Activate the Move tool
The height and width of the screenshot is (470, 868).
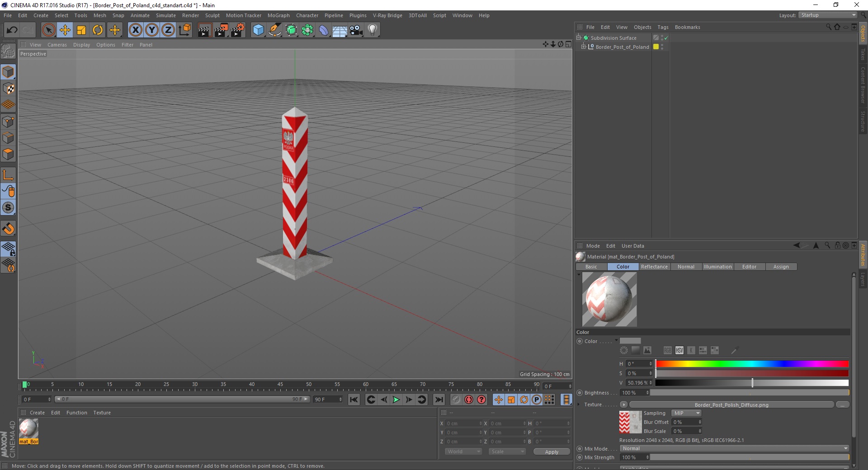65,30
